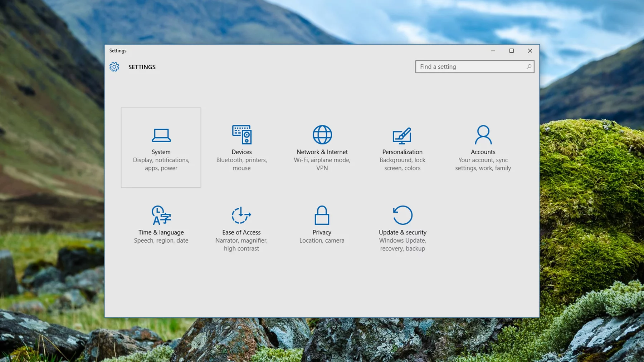Click the Settings window title text

pyautogui.click(x=118, y=51)
